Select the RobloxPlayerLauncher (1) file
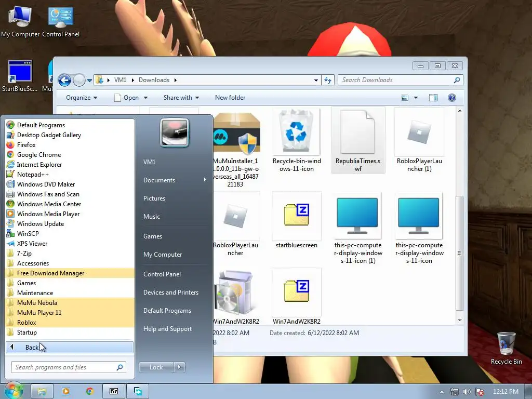The width and height of the screenshot is (532, 399). point(419,140)
